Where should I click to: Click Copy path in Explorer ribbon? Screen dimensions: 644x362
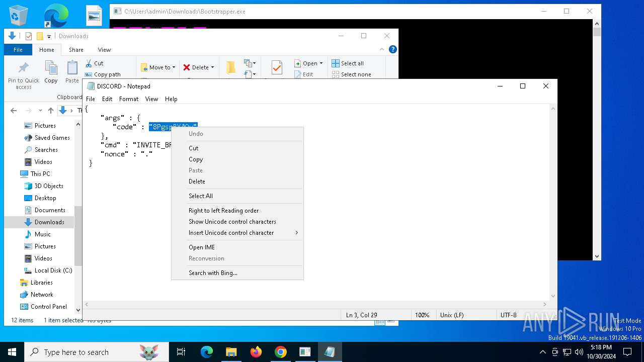tap(103, 74)
